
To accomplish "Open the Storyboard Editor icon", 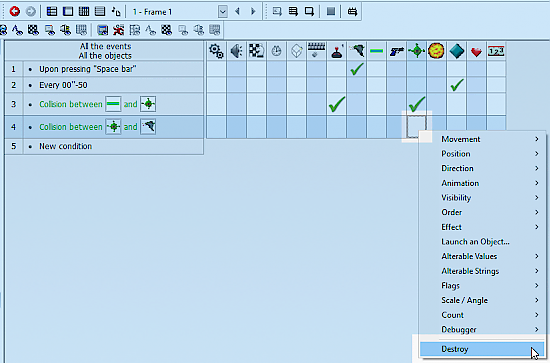I will 52,12.
